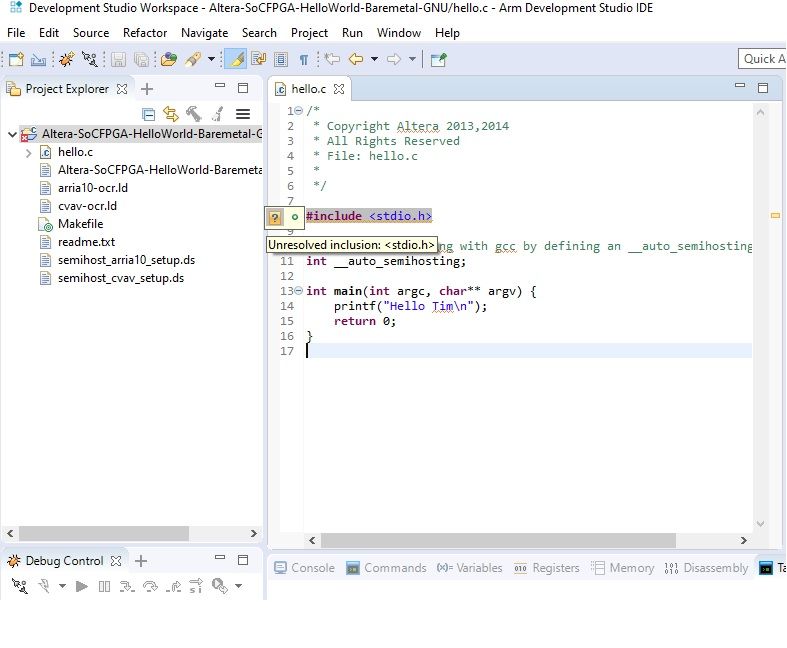
Task: Click the warning marker beside #include line
Action: pos(275,217)
